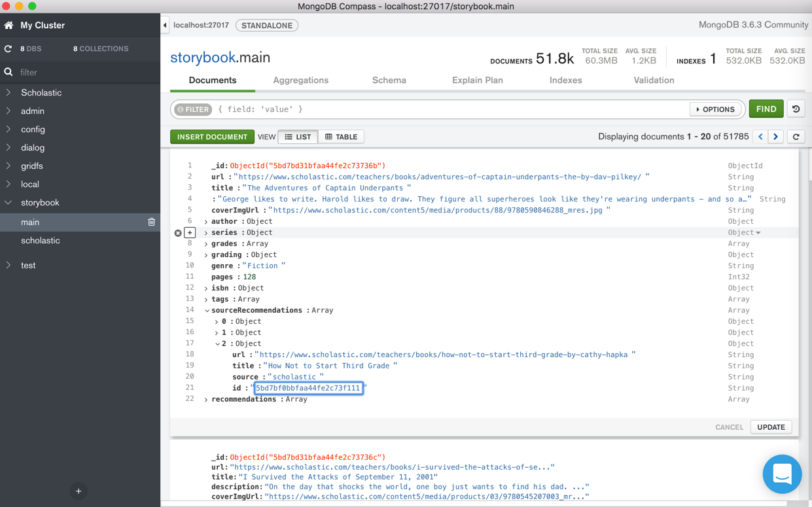Expand query OPTIONS
Viewport: 812px width, 507px height.
point(716,109)
